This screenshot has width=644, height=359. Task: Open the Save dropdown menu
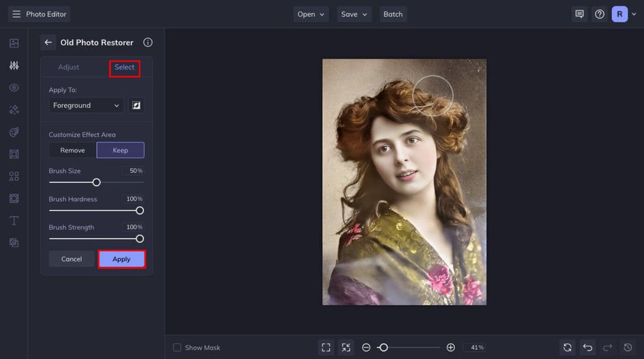point(354,14)
